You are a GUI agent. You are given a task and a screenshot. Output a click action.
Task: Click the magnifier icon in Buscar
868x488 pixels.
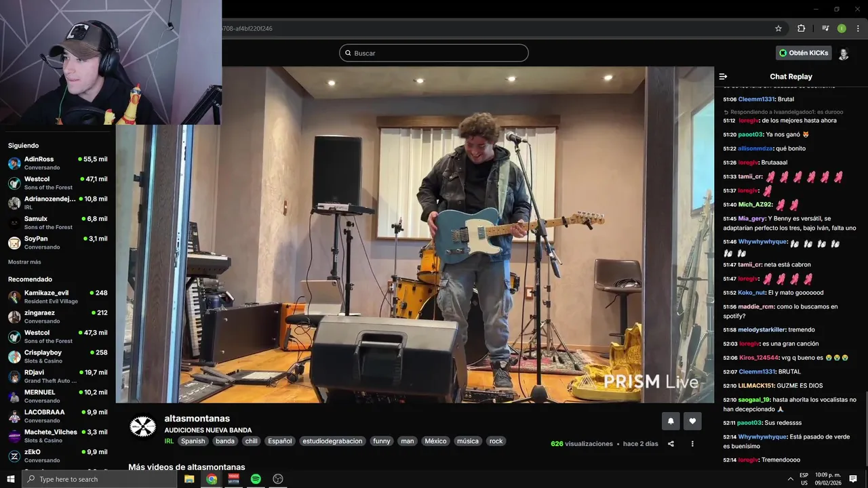(x=348, y=53)
